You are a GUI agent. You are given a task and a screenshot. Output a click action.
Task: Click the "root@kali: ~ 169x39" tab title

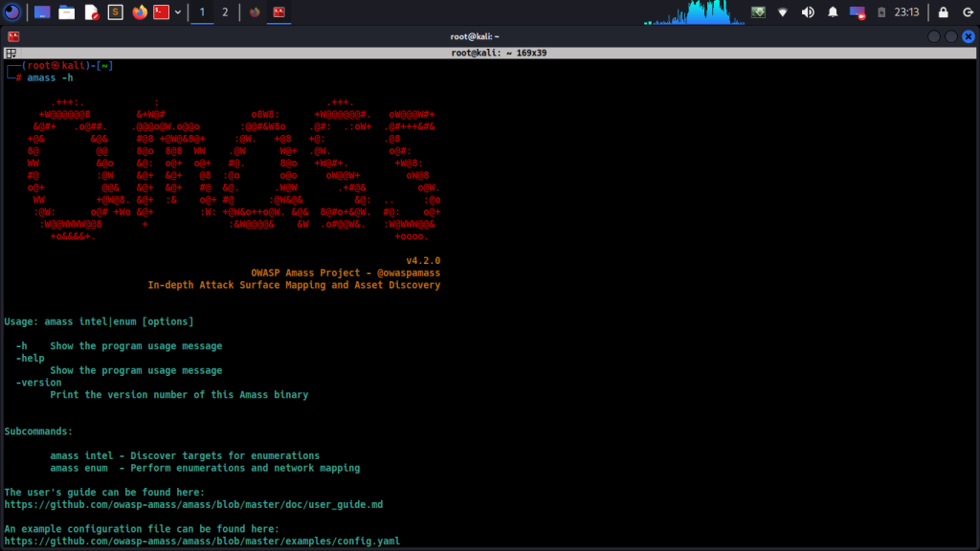tap(499, 54)
